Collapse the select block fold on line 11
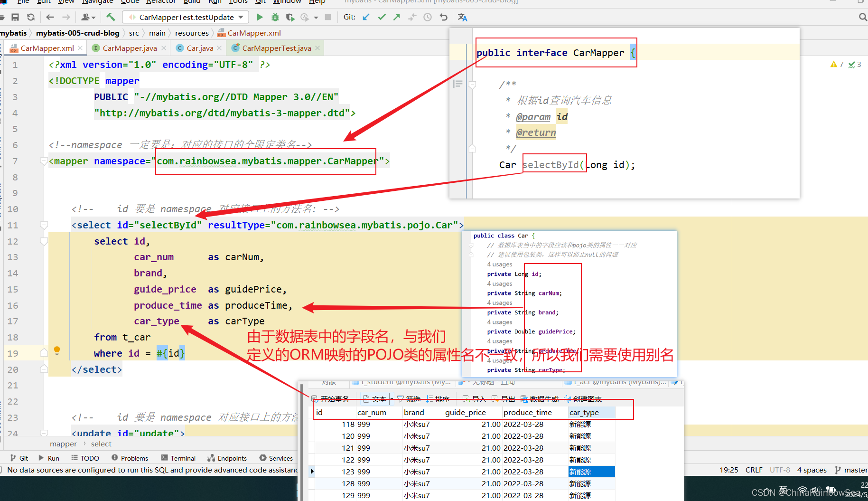Screen dimensions: 868x501 [44, 225]
